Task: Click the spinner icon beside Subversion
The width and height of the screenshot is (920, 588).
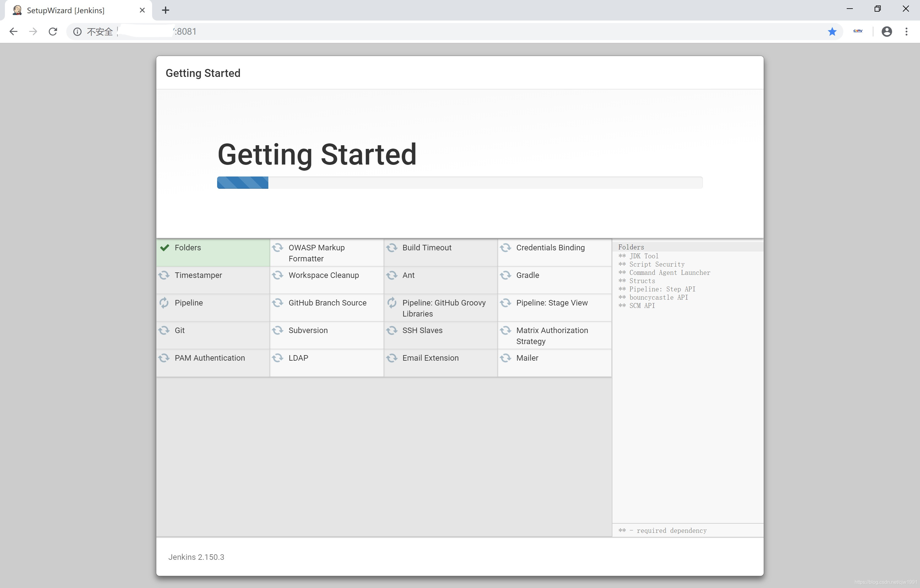Action: [278, 330]
